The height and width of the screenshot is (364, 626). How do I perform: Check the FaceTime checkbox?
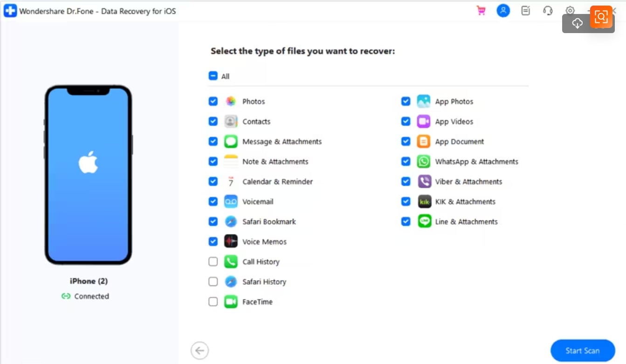(213, 302)
